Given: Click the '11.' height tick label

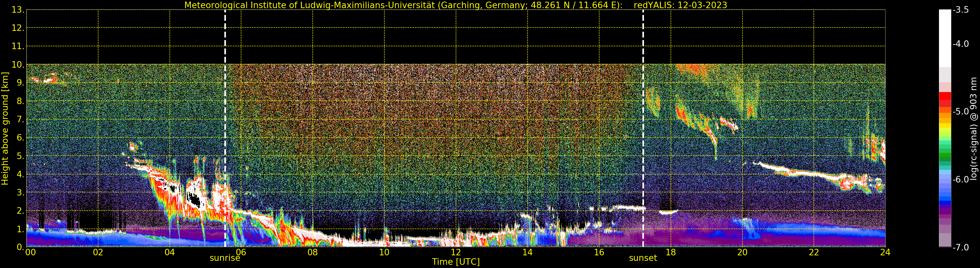Looking at the screenshot, I should [18, 47].
